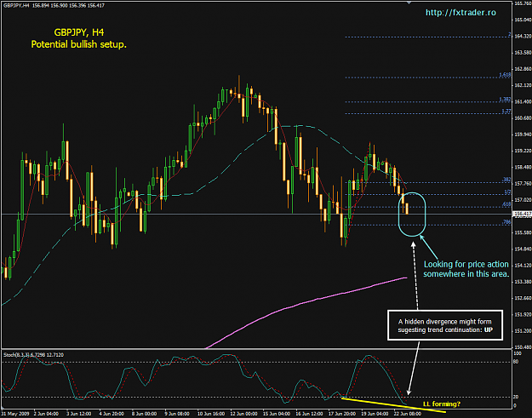The width and height of the screenshot is (532, 418).
Task: Click the current price label 156.417
Action: click(522, 214)
